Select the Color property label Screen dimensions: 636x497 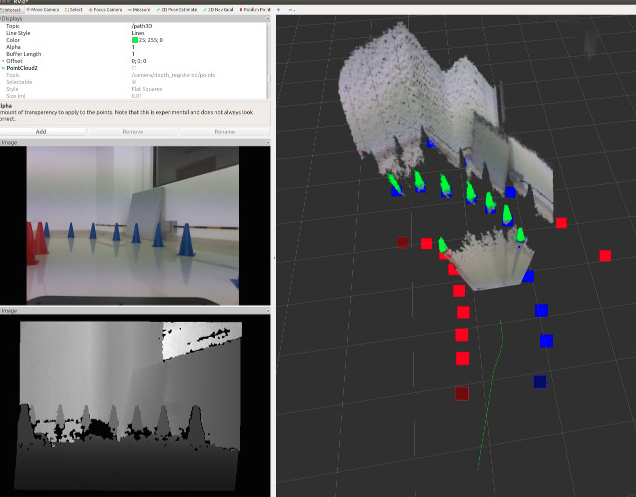13,40
